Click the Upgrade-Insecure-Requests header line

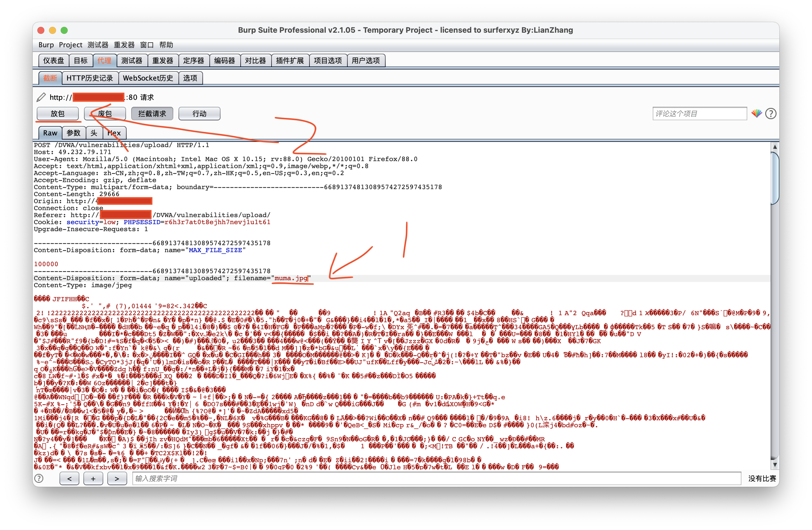[91, 229]
